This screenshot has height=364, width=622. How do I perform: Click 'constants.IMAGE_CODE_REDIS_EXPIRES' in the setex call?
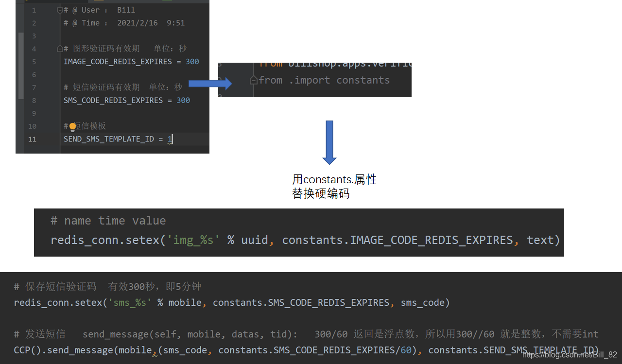[x=397, y=240]
